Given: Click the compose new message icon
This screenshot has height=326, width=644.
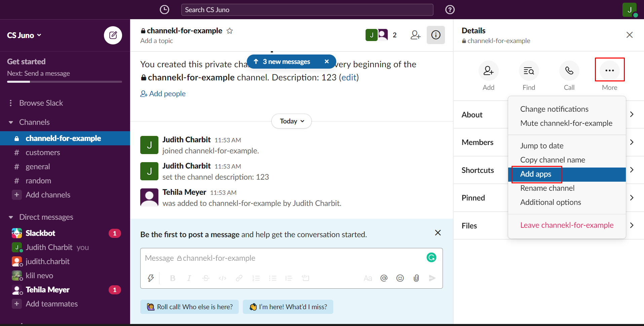Looking at the screenshot, I should pyautogui.click(x=113, y=35).
